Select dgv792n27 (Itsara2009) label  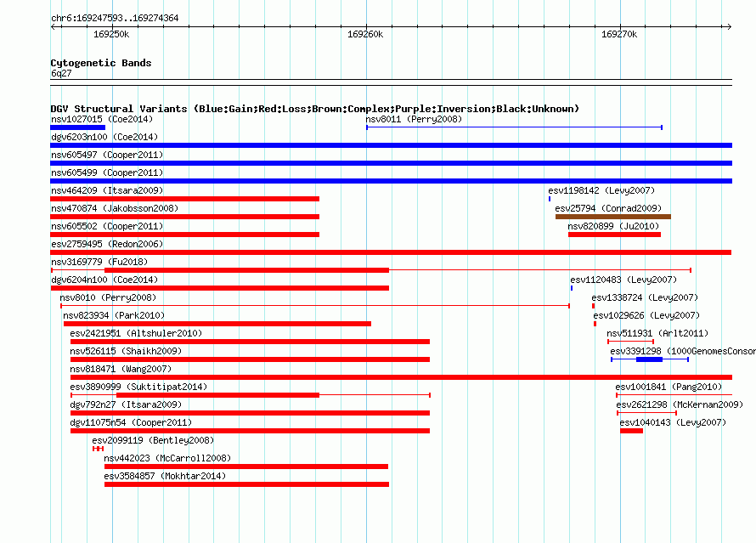pyautogui.click(x=126, y=404)
